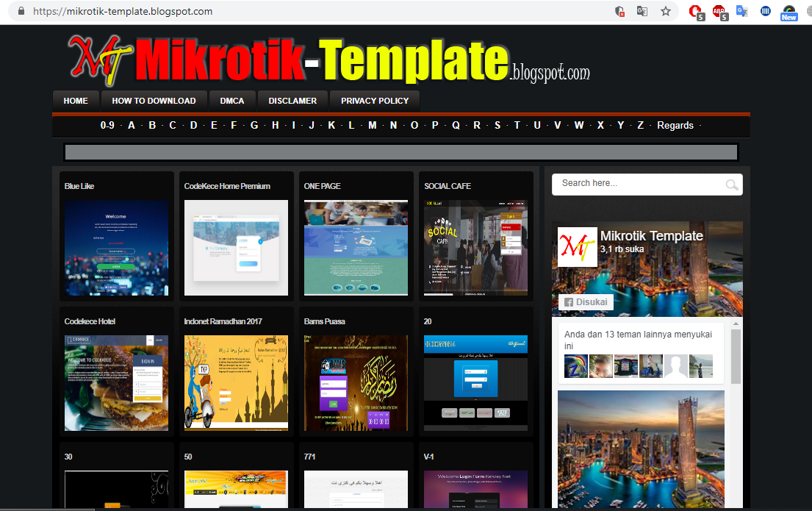Click the Mikrotik-Template site title banner
Image resolution: width=812 pixels, height=511 pixels.
[x=328, y=60]
